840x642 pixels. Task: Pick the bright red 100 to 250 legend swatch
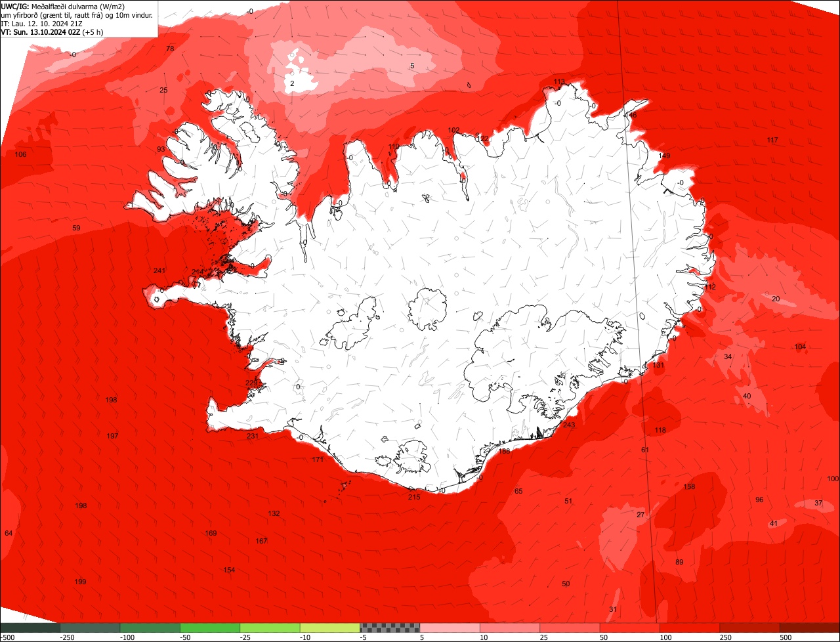[x=690, y=628]
